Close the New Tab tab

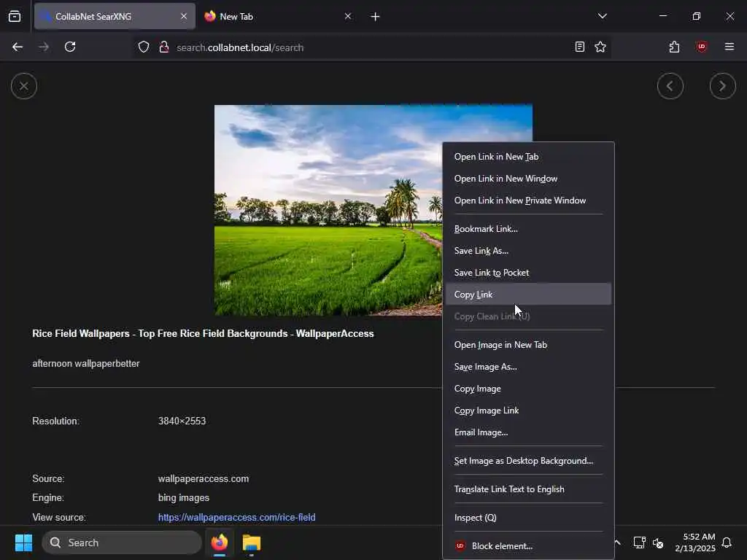point(348,17)
